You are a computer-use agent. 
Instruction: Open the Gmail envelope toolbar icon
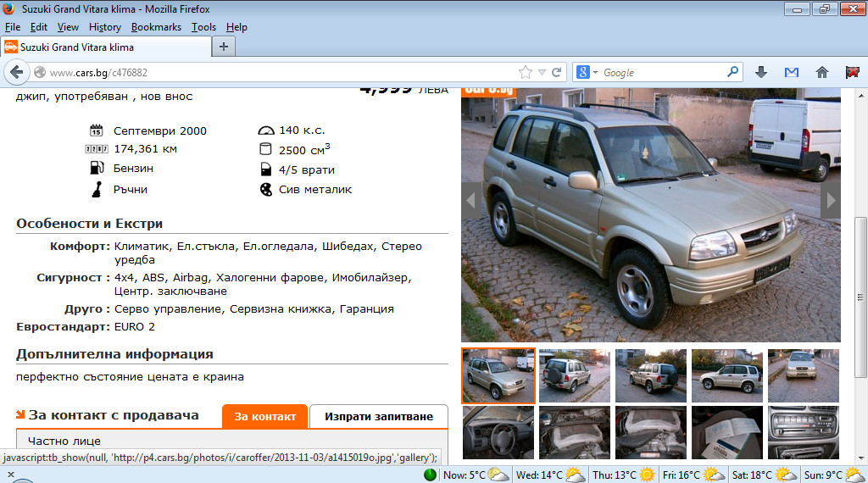(792, 73)
